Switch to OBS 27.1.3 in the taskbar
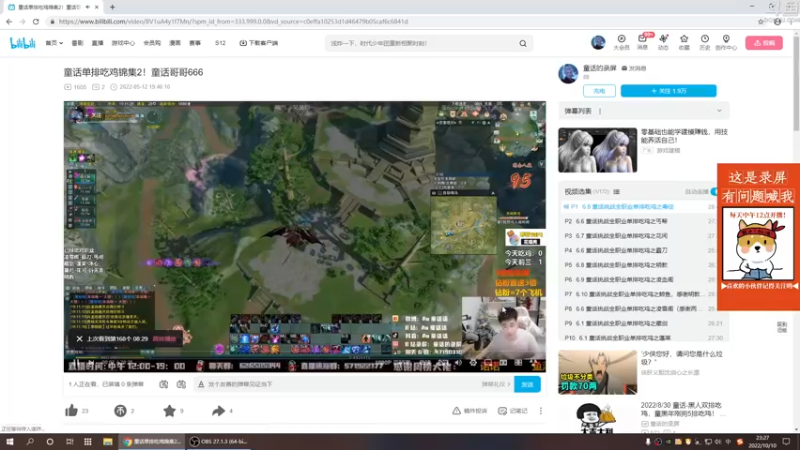Viewport: 800px width, 450px height. (x=218, y=442)
